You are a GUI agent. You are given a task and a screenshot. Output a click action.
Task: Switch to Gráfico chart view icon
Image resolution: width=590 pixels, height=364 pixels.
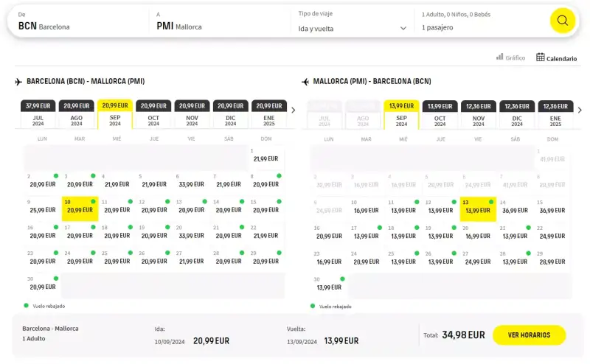click(x=500, y=57)
